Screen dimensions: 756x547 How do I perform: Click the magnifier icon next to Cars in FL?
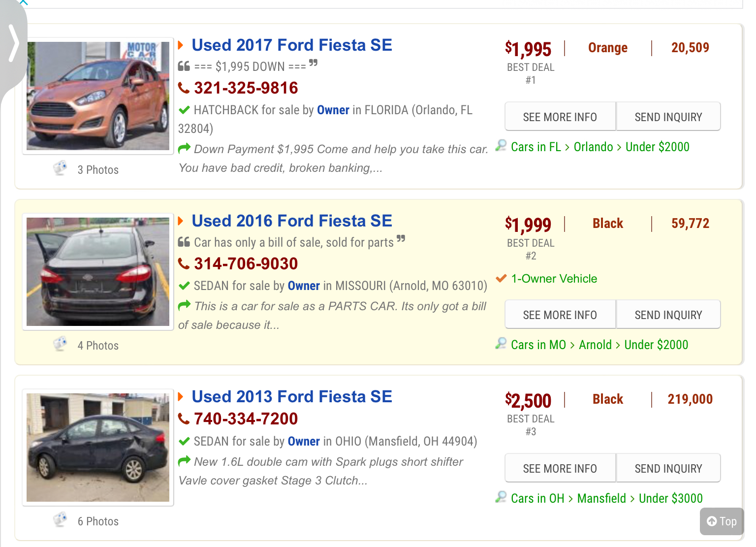pyautogui.click(x=501, y=146)
